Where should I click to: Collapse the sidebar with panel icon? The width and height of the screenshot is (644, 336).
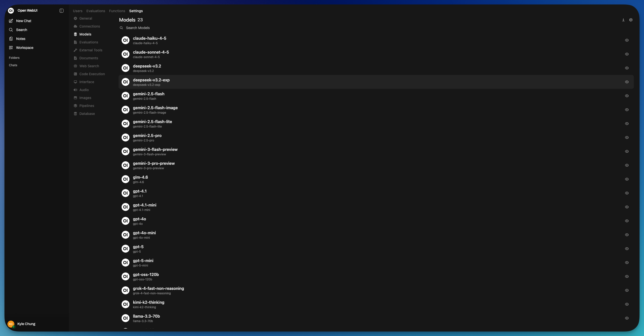tap(62, 10)
